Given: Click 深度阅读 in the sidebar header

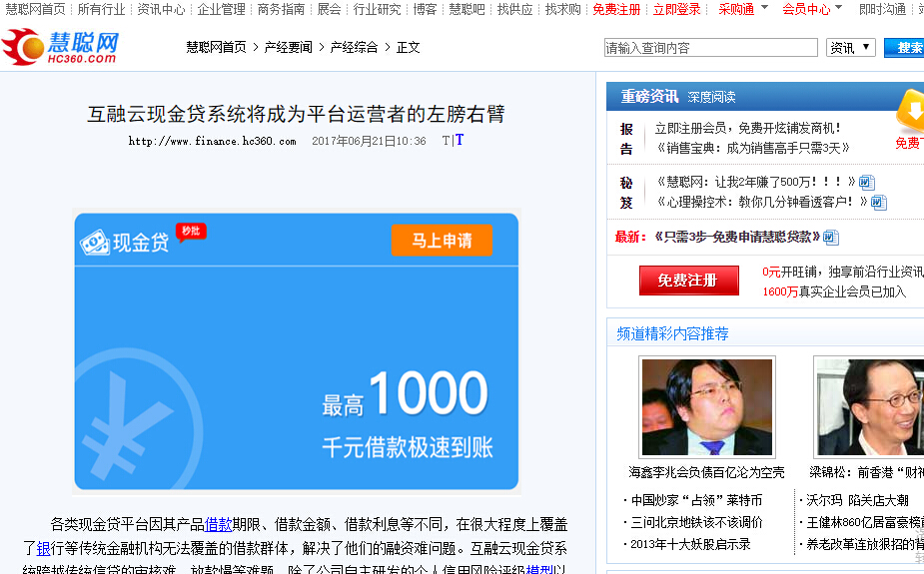Looking at the screenshot, I should 711,97.
